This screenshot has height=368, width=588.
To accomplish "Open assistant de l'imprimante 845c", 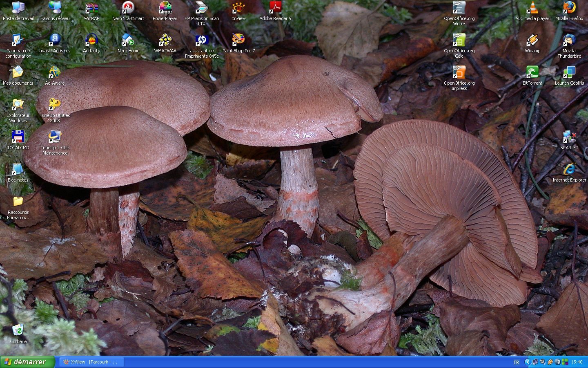I will tap(202, 46).
